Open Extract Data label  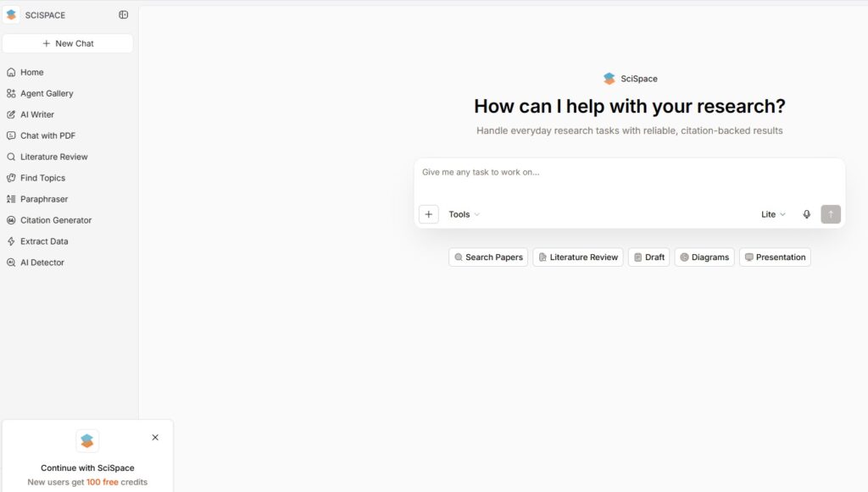click(44, 241)
